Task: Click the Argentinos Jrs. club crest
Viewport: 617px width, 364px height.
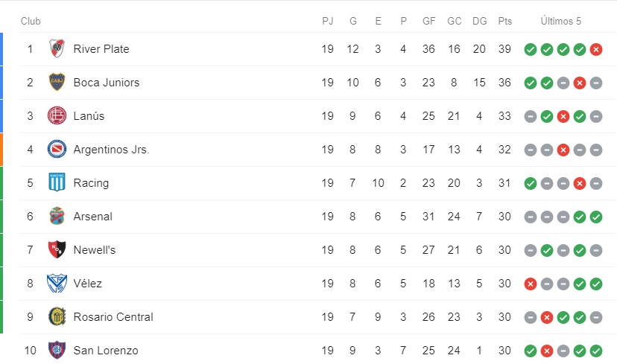Action: [x=57, y=150]
